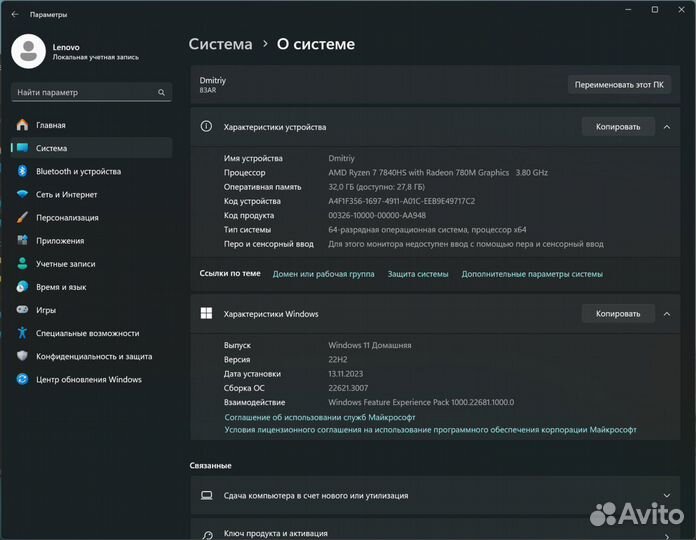Copy the device specifications

point(617,127)
